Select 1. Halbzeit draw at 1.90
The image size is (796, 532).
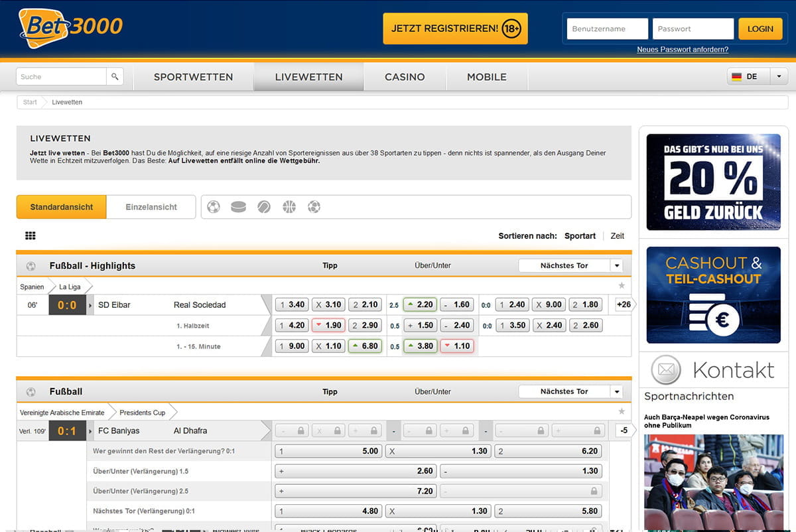(x=328, y=326)
